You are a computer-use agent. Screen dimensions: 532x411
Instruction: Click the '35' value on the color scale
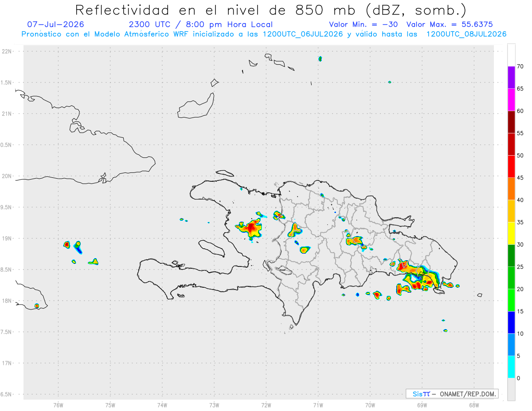pyautogui.click(x=520, y=222)
